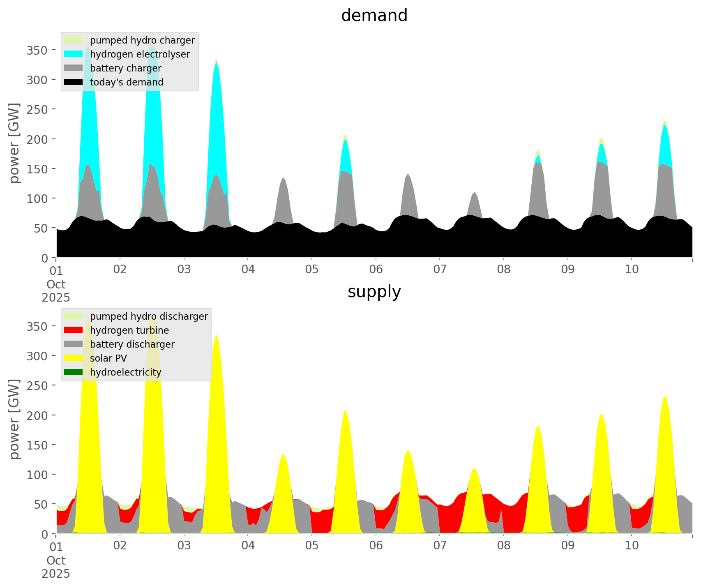Click the 200 tick label on supply chart
The image size is (701, 588).
point(37,415)
